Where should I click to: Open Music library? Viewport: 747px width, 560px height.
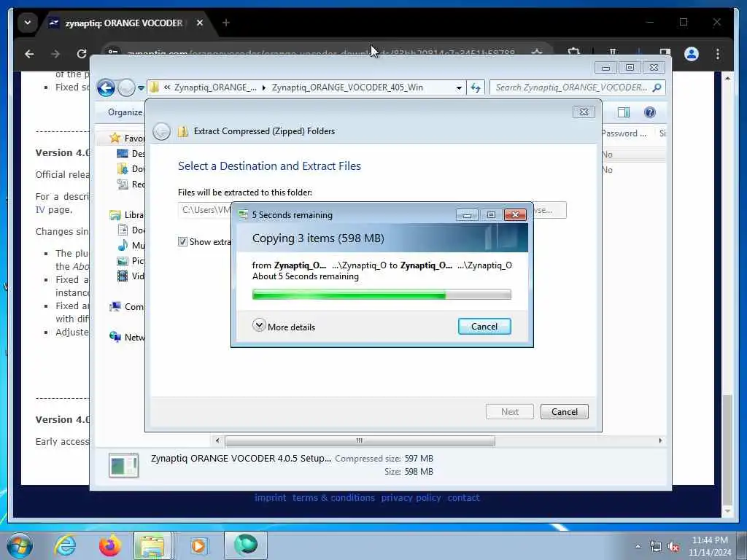[x=131, y=245]
